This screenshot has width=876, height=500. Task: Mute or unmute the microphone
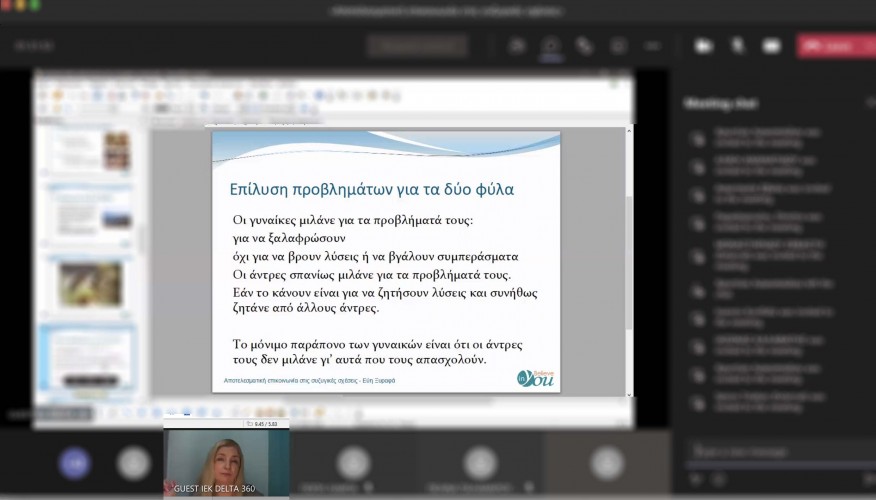click(738, 46)
